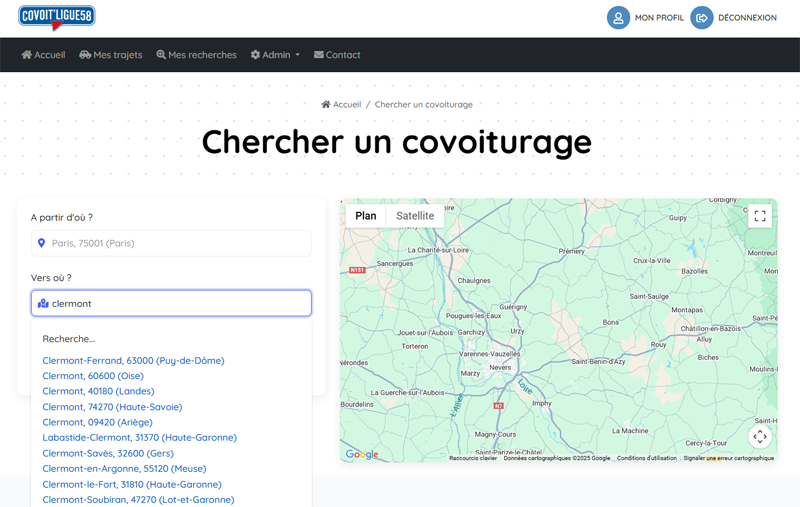Click the map marker icon in destination field
This screenshot has height=507, width=800.
[43, 303]
